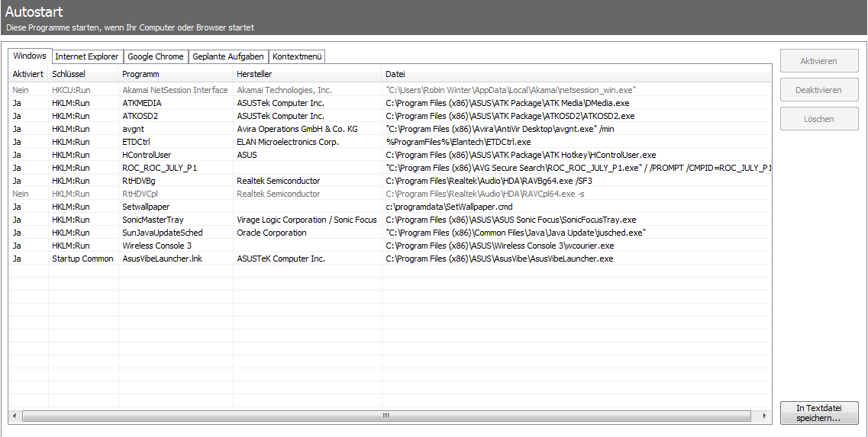Click the wcourier.exe file path
This screenshot has height=437, width=868.
coord(499,246)
